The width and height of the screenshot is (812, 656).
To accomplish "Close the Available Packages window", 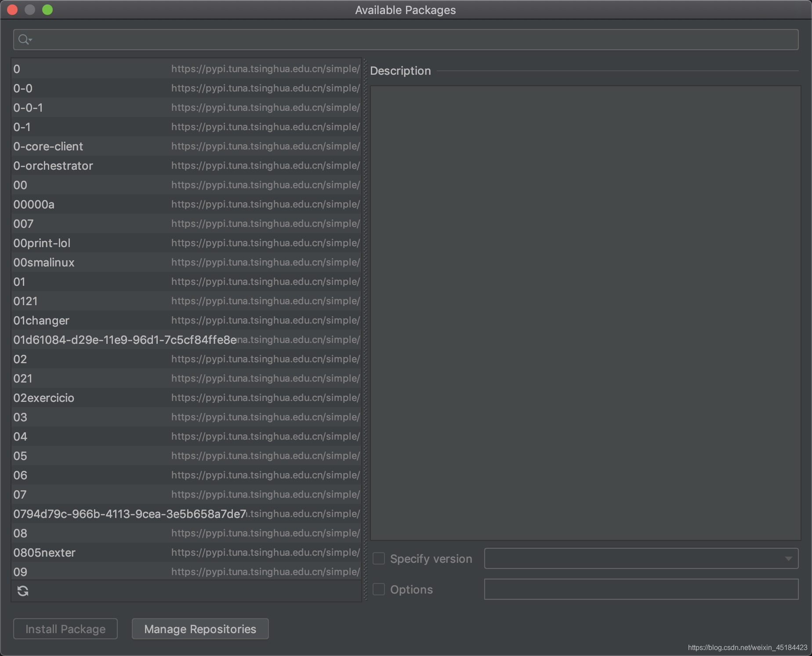I will point(12,10).
